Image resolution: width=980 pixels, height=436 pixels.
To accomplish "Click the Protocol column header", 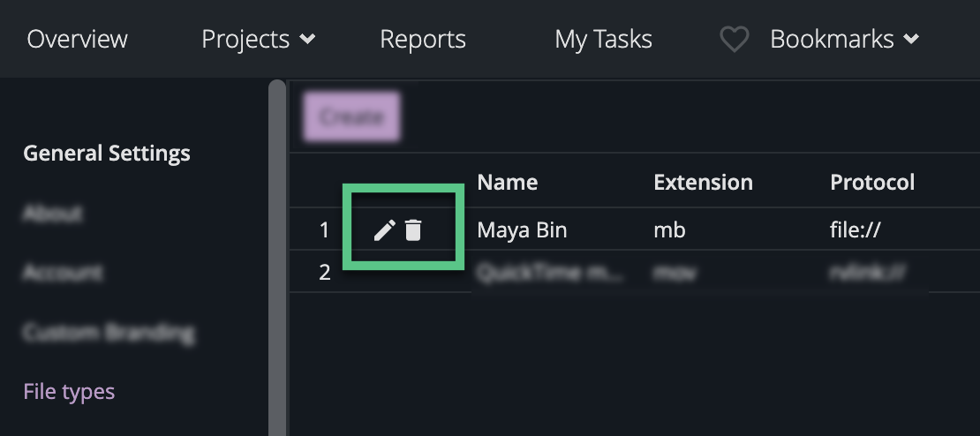I will [872, 183].
